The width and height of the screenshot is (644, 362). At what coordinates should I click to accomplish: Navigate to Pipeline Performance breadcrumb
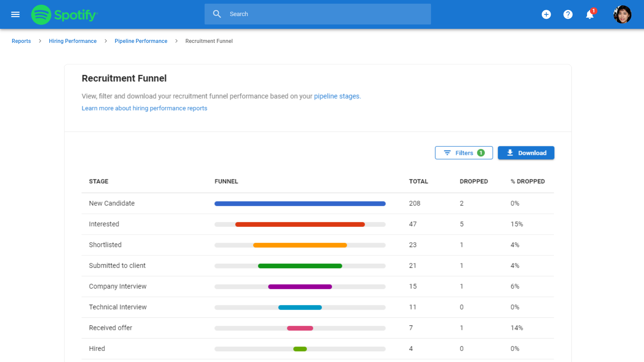141,41
